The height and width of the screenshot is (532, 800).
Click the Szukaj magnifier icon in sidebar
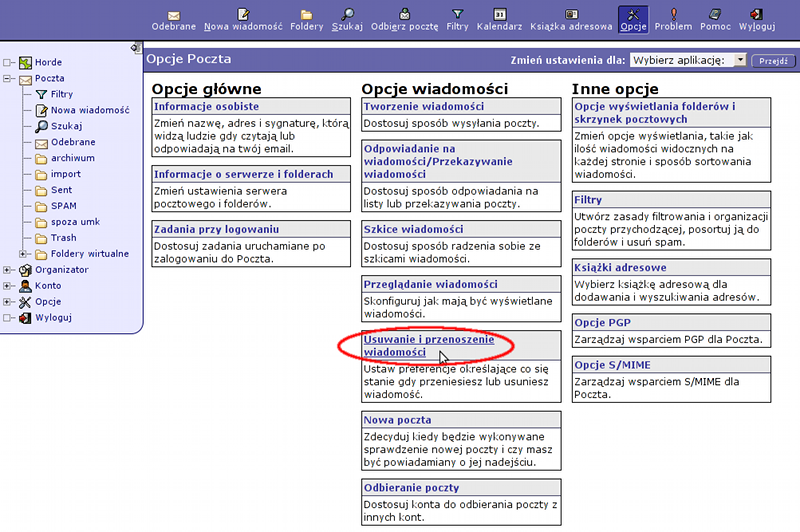pos(41,126)
